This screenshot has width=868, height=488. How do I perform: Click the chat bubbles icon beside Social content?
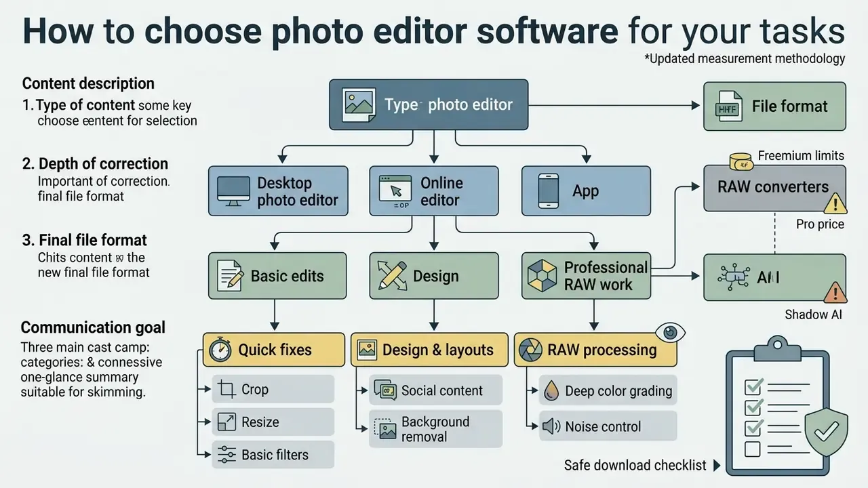[385, 390]
